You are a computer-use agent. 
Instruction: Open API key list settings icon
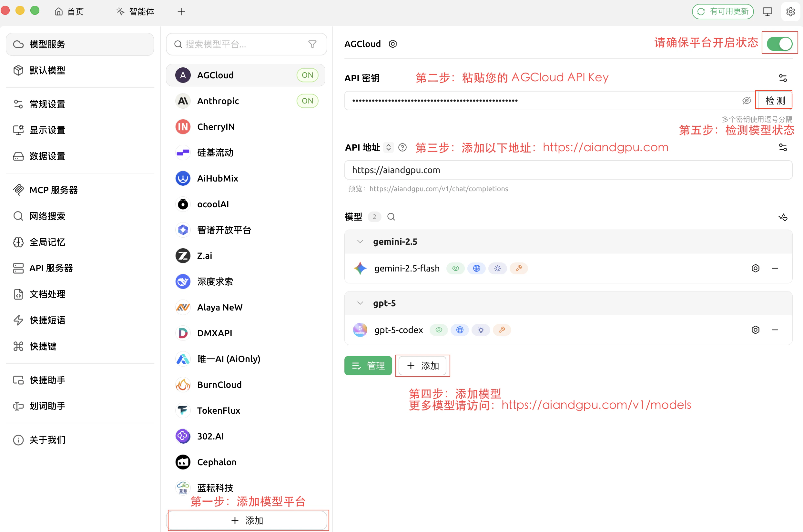(783, 78)
